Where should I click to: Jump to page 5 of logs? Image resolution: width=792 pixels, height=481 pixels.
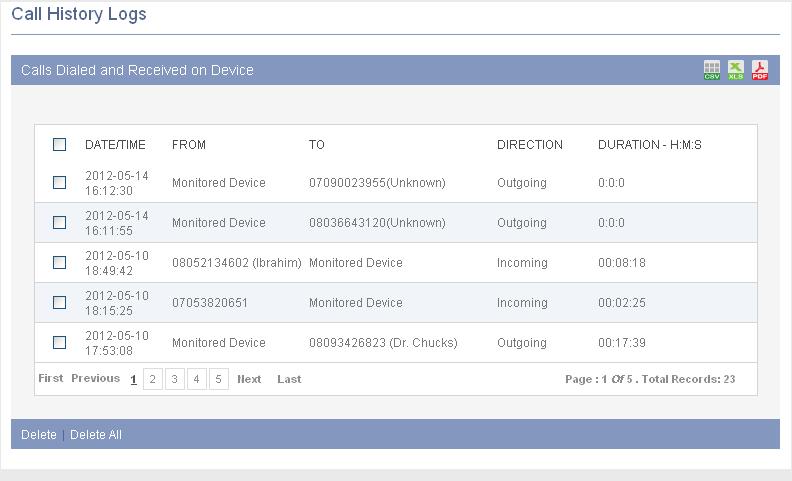click(218, 379)
